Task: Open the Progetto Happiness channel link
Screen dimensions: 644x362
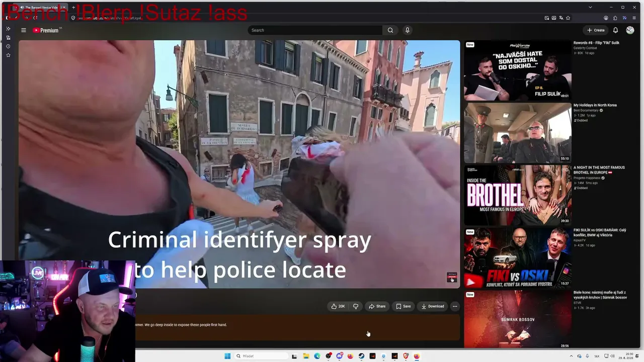Action: (587, 178)
